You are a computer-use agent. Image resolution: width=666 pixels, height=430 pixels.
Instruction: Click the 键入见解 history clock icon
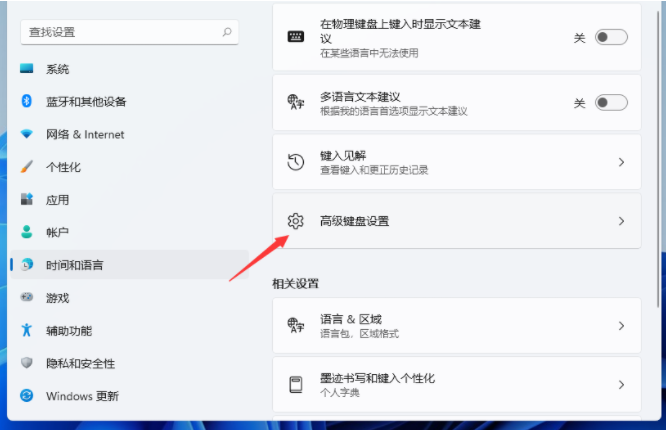[295, 162]
